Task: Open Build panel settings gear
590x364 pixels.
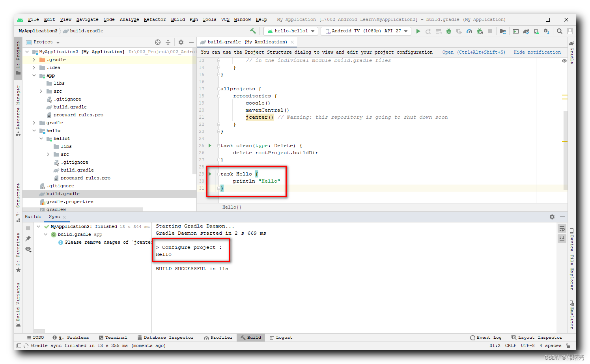Action: point(552,217)
